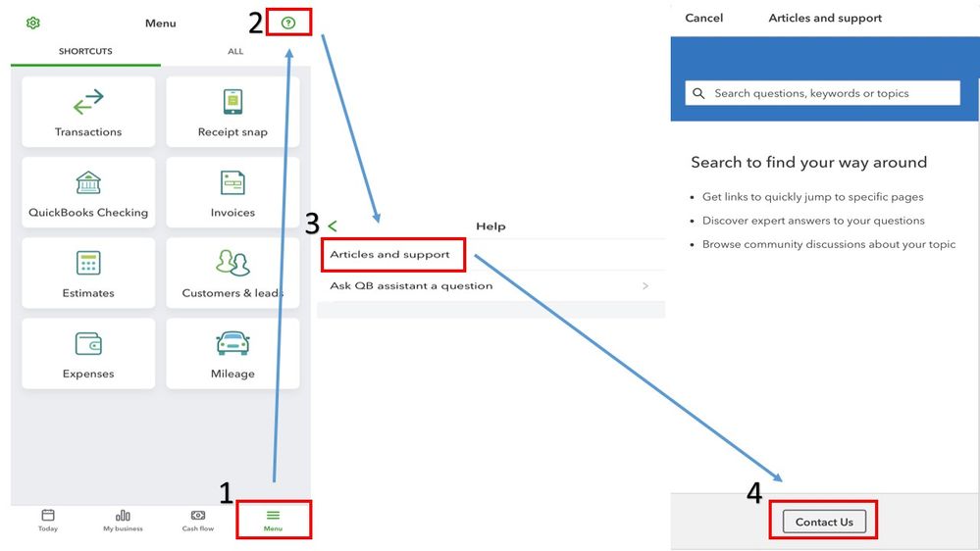Expand chevron beside Ask QB assistant
980x551 pixels.
(x=645, y=285)
